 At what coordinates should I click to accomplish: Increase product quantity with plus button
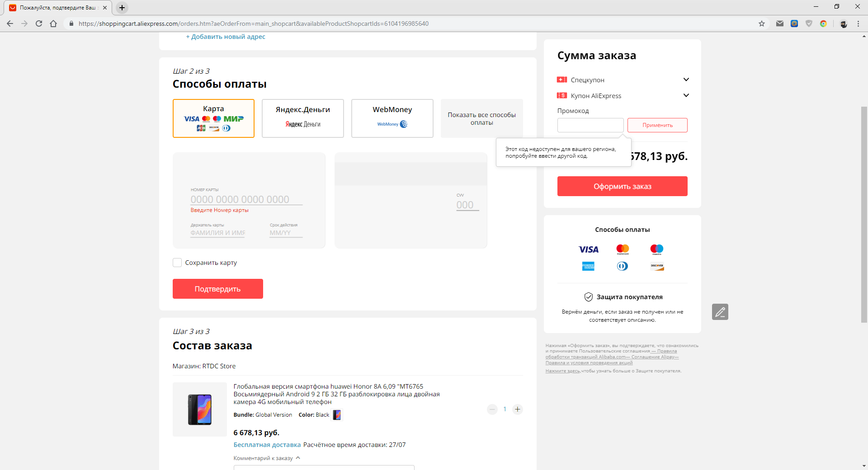(x=518, y=409)
